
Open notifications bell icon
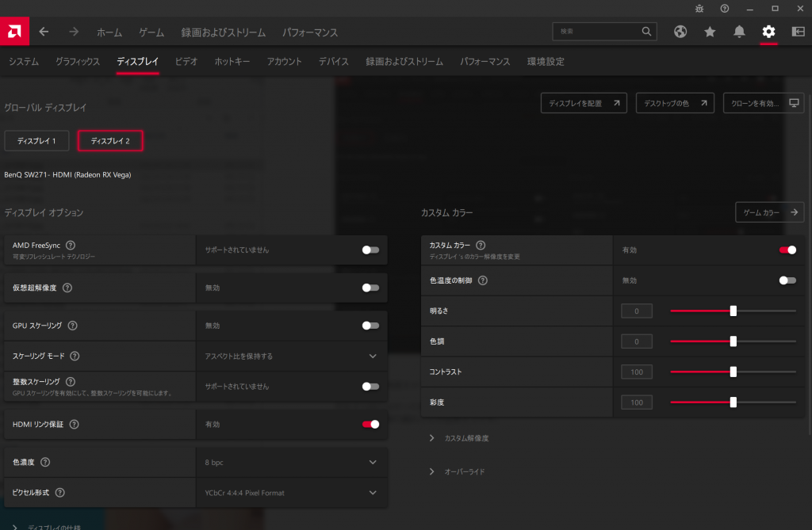[x=739, y=32]
